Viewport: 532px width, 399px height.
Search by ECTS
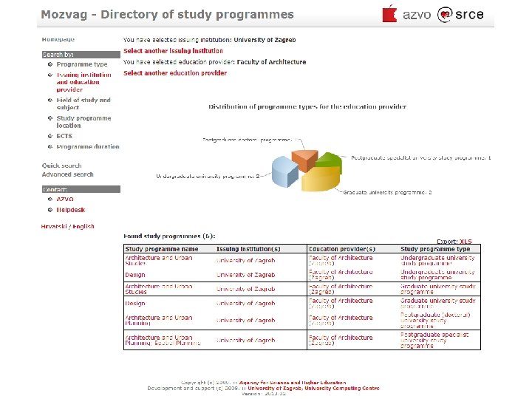64,136
